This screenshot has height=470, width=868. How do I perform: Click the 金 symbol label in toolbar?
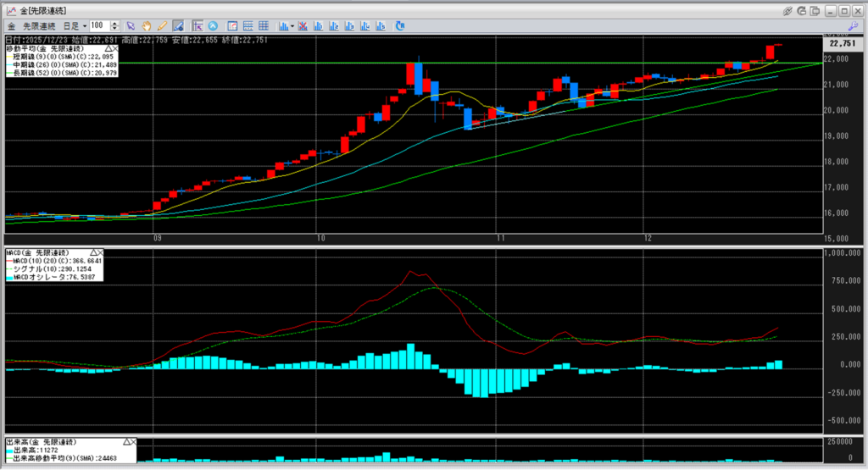point(12,26)
